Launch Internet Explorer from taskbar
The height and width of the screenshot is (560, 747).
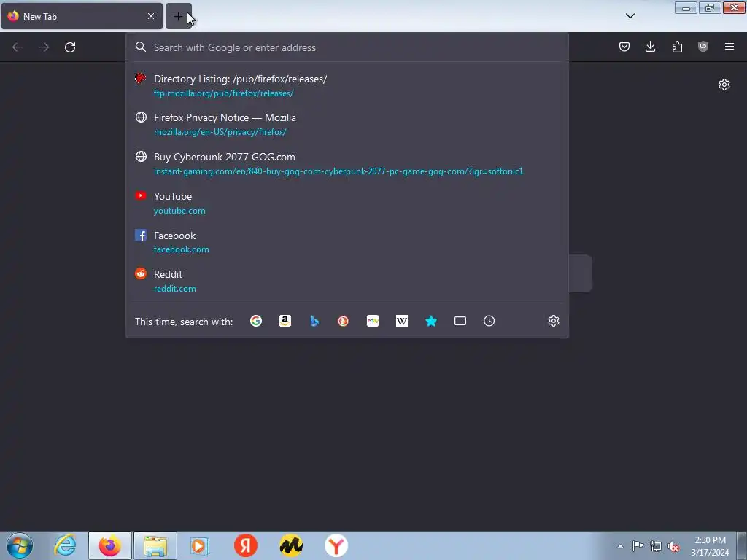[65, 545]
